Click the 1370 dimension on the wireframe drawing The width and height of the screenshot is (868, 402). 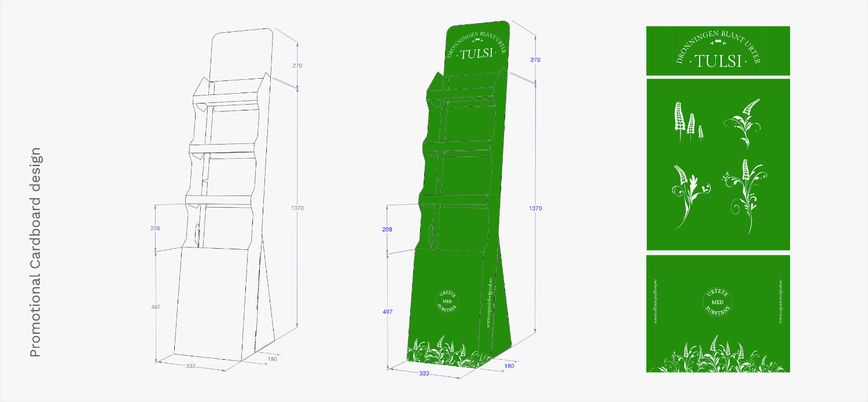(297, 208)
